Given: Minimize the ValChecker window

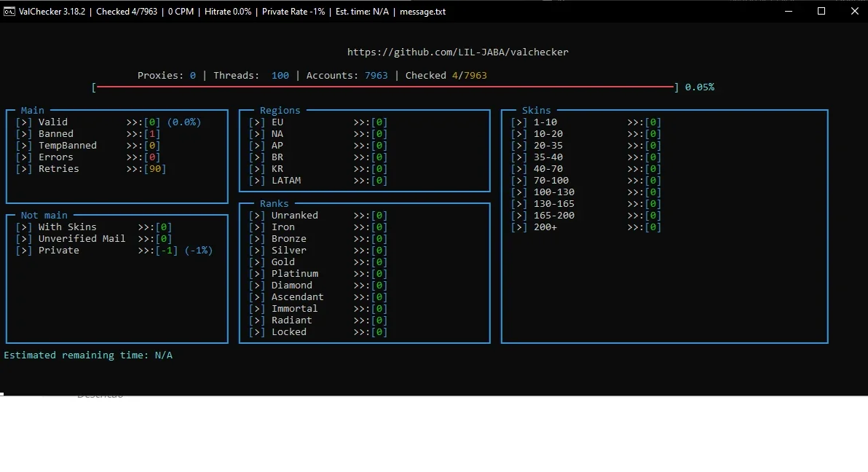Looking at the screenshot, I should (789, 11).
